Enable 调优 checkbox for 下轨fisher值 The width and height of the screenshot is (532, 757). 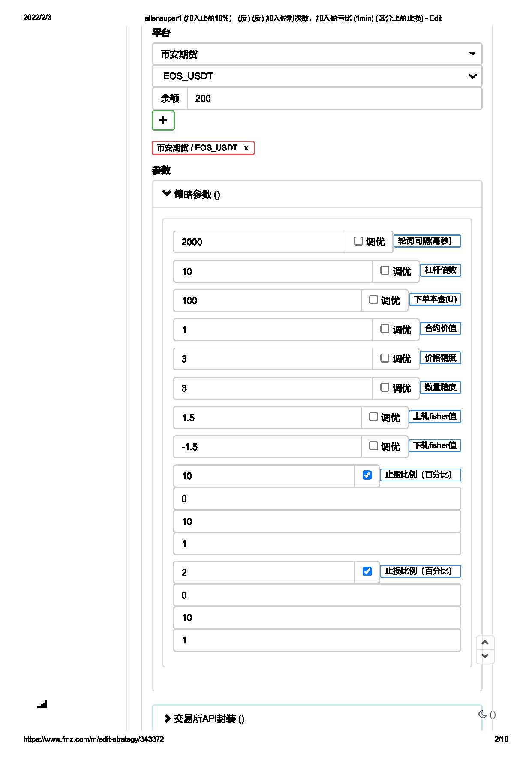tap(373, 446)
